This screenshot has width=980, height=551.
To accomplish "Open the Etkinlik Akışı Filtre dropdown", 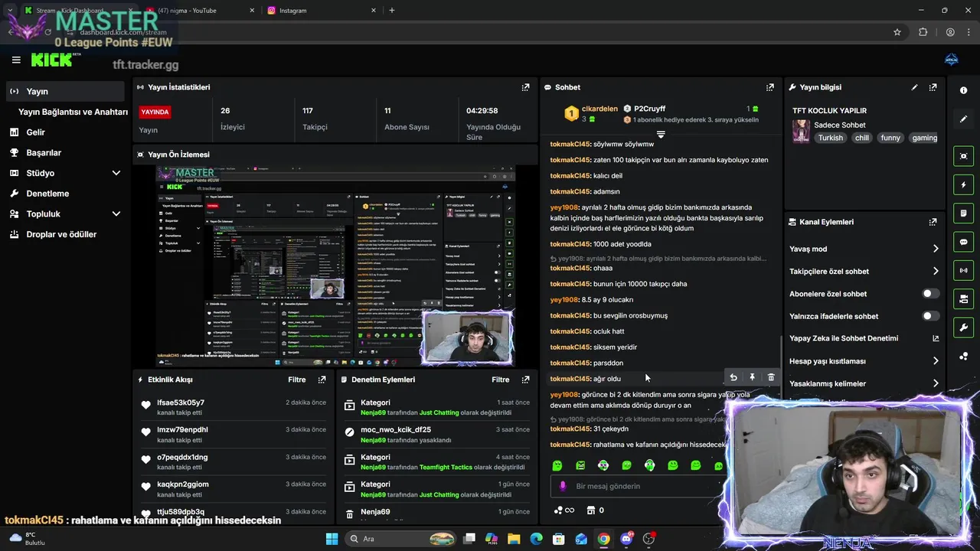I will [297, 380].
